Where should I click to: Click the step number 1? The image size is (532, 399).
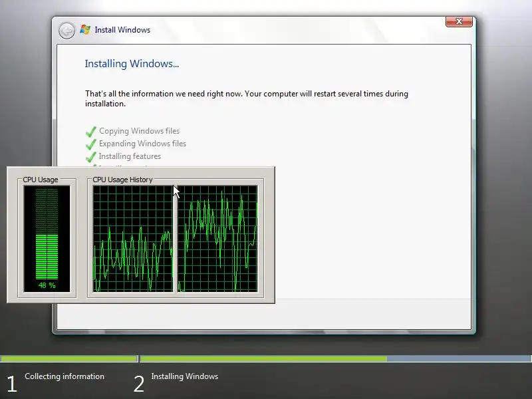click(12, 384)
